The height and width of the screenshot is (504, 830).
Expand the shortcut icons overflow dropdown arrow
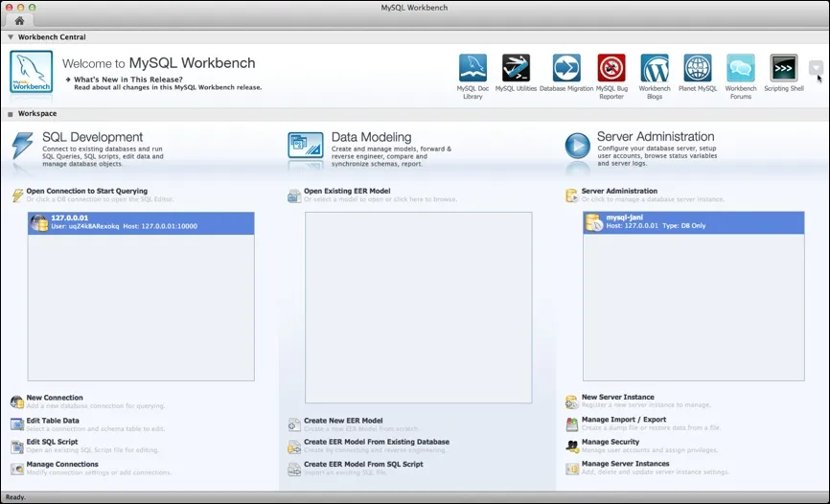click(816, 68)
